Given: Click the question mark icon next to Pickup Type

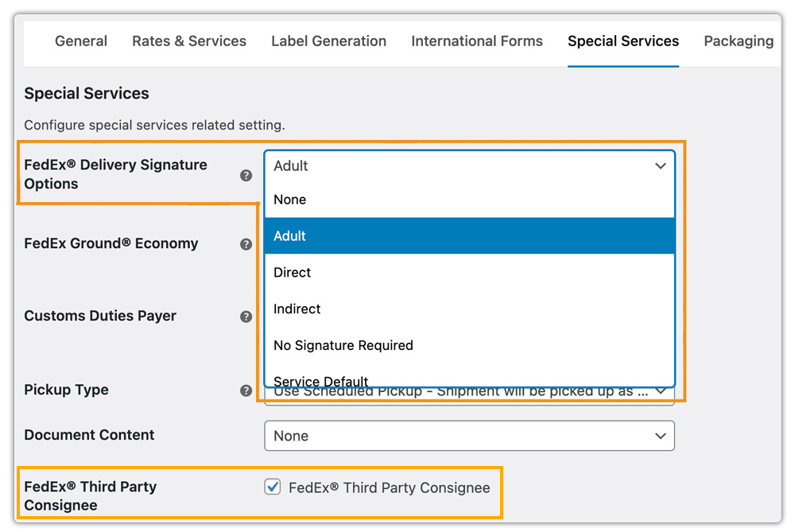Looking at the screenshot, I should coord(246,390).
